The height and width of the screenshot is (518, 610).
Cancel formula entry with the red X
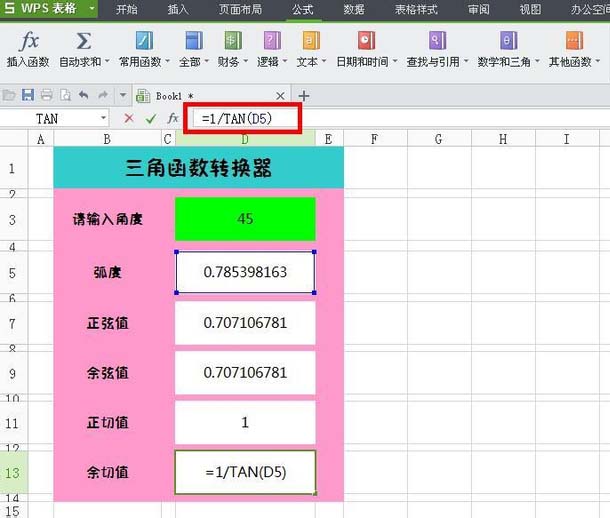(129, 118)
